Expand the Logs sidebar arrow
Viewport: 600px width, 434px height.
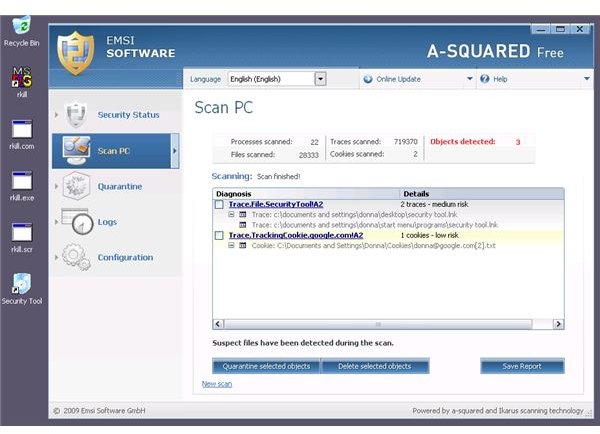click(x=56, y=222)
